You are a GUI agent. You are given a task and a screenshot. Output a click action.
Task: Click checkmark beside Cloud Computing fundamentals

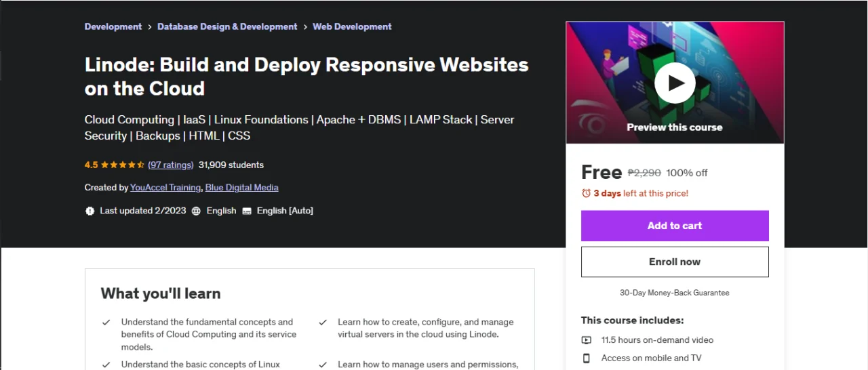pyautogui.click(x=106, y=323)
